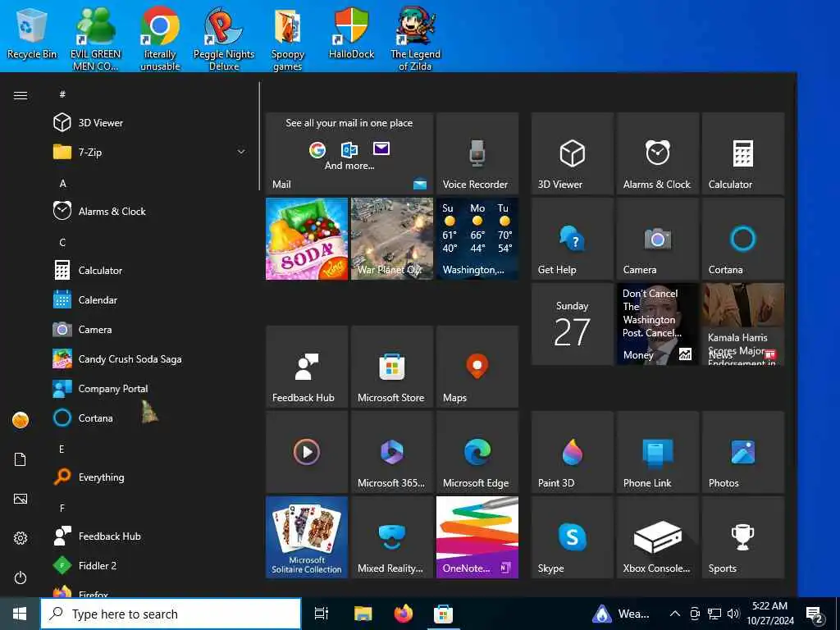
Task: Open the notification center icon
Action: click(x=815, y=614)
